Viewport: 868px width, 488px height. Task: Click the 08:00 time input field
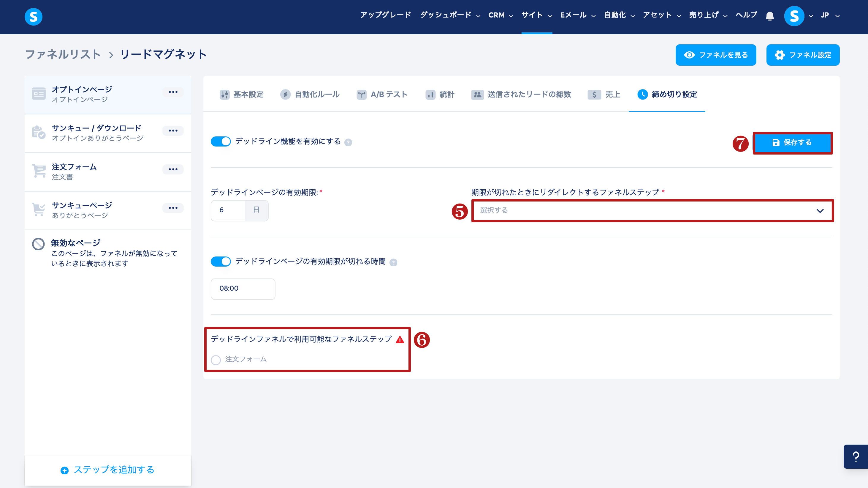tap(243, 289)
